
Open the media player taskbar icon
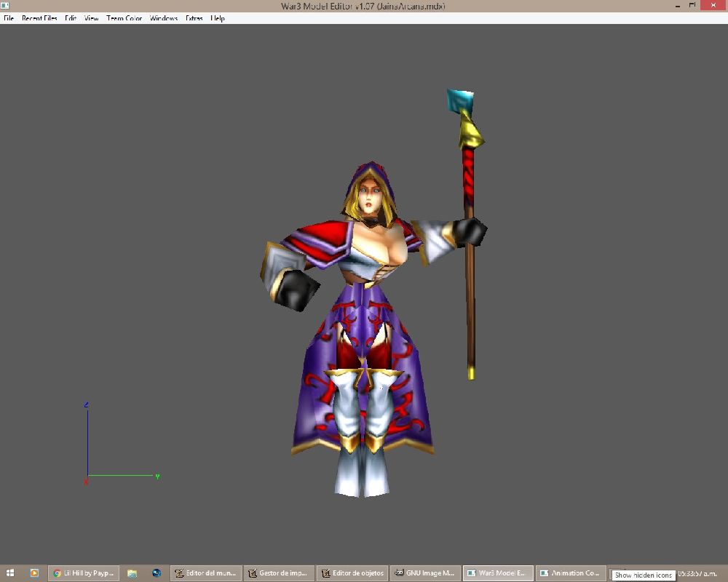pyautogui.click(x=34, y=573)
